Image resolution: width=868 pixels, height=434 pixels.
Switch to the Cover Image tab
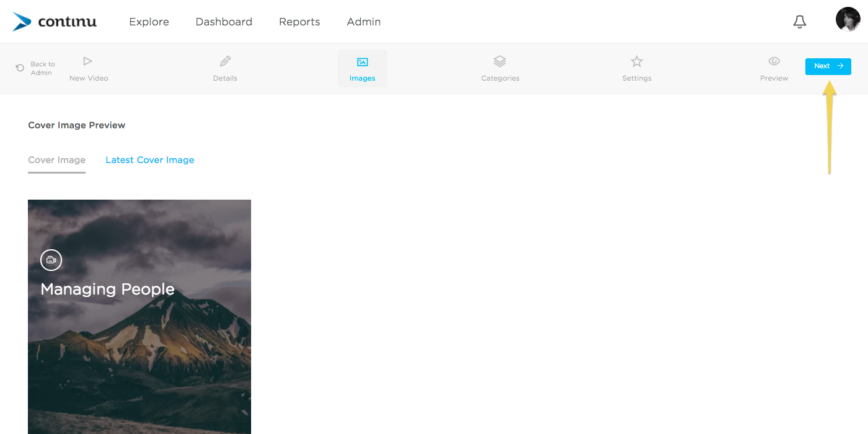point(56,160)
